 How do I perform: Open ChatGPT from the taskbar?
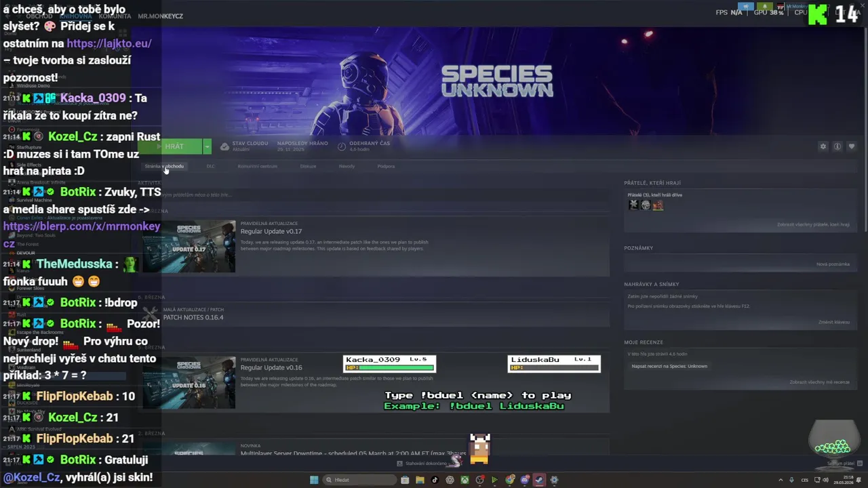pos(450,480)
